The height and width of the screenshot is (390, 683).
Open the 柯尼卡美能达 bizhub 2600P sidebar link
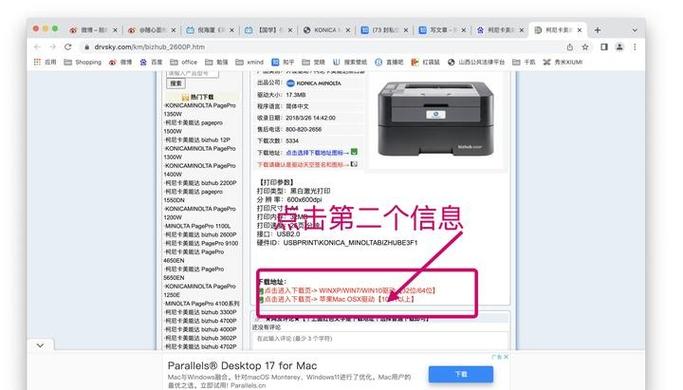[200, 234]
